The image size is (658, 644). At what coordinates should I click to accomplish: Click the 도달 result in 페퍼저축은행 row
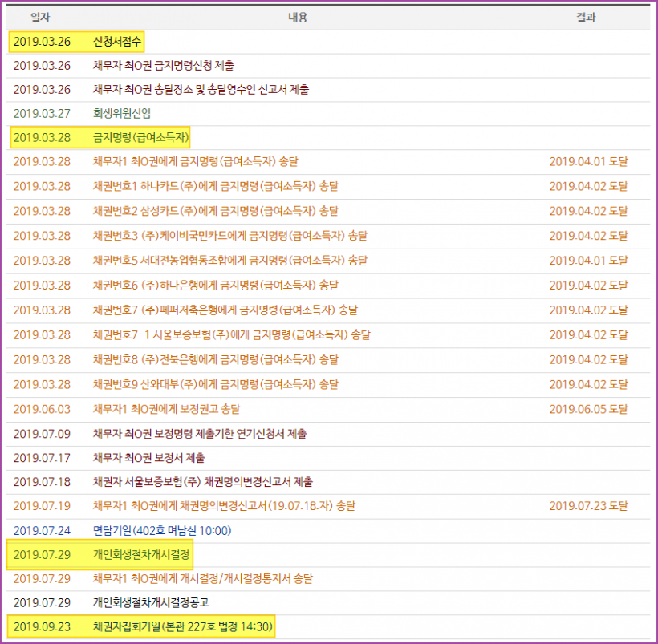tap(588, 310)
